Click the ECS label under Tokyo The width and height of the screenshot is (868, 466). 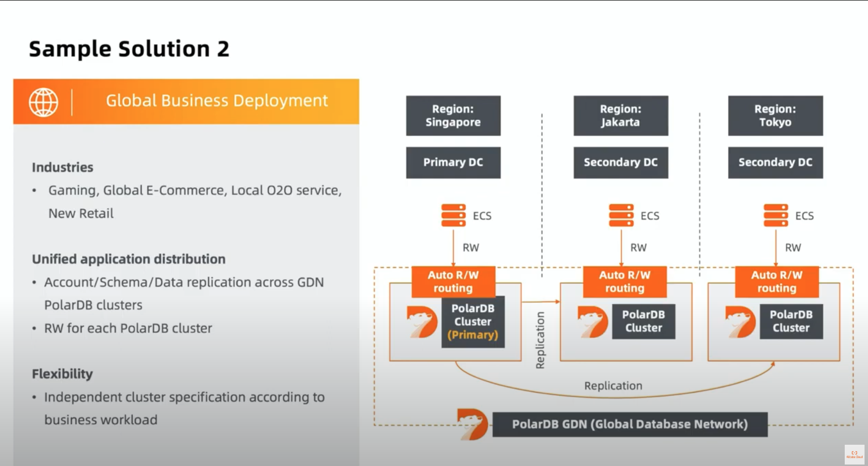coord(804,216)
